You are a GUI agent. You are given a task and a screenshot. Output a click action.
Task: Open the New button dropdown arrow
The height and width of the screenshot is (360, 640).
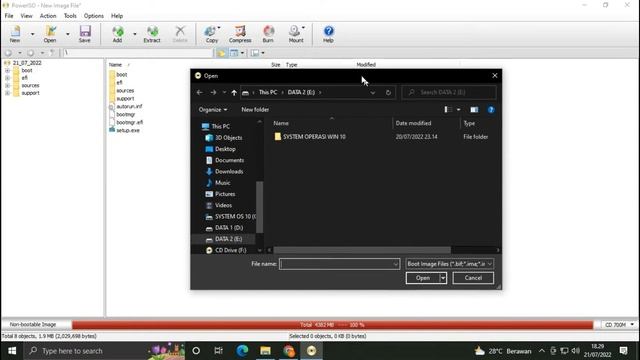[33, 34]
